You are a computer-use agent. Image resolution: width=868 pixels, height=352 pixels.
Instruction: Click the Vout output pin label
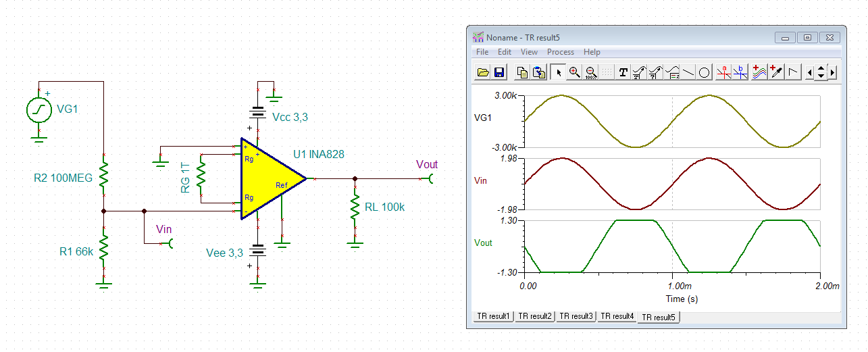coord(427,164)
